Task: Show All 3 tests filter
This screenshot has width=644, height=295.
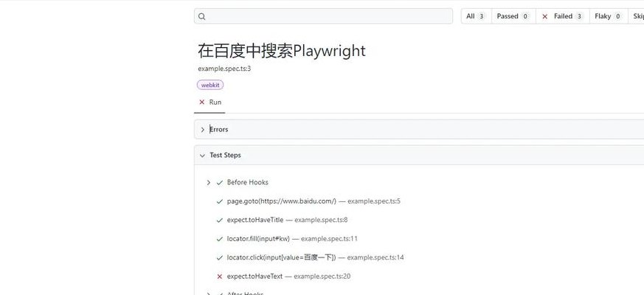Action: pyautogui.click(x=476, y=16)
